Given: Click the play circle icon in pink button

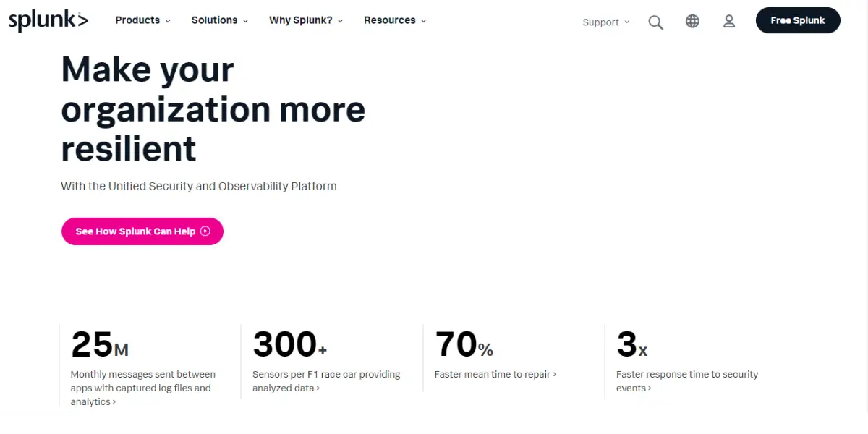Looking at the screenshot, I should click(205, 231).
